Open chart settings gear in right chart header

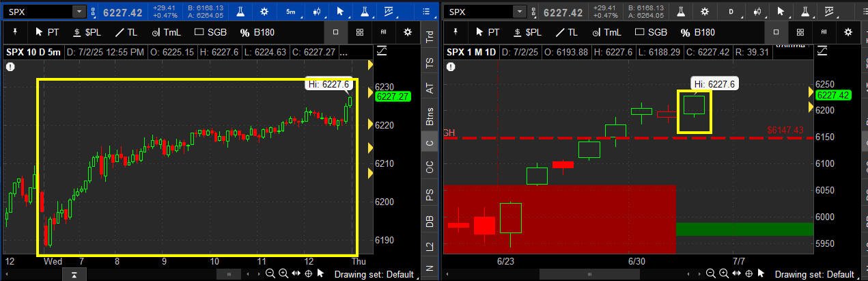704,12
